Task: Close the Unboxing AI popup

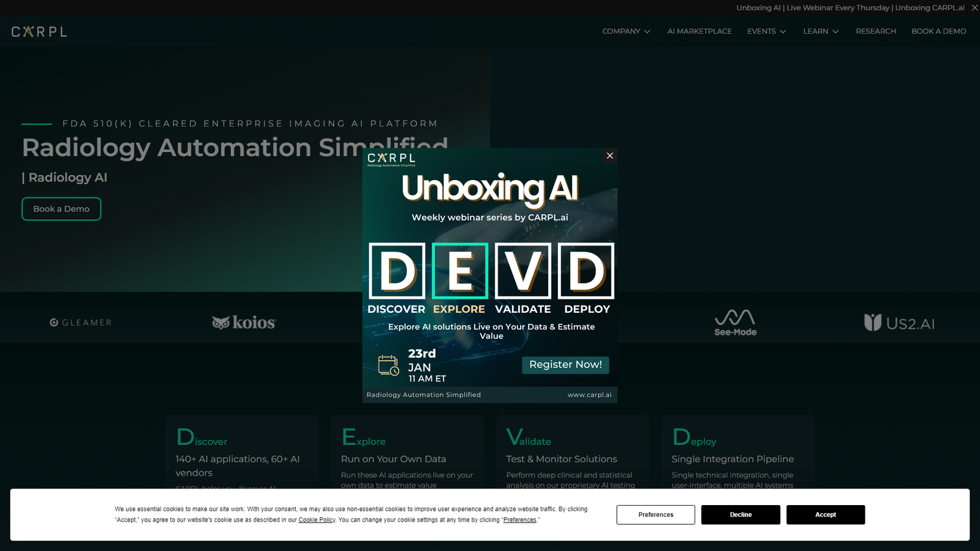Action: pyautogui.click(x=609, y=156)
